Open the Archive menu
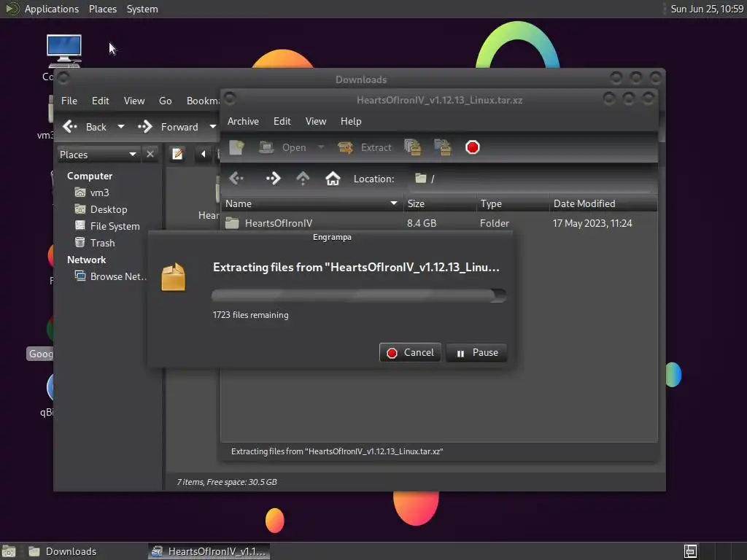Viewport: 747px width, 560px height. 243,122
